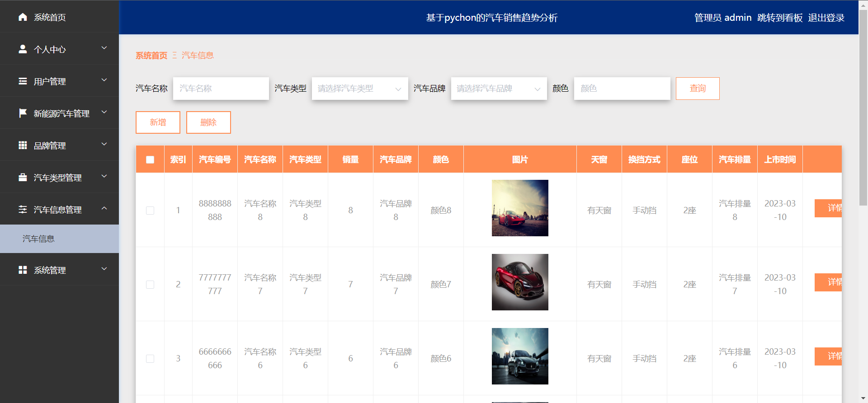
Task: Click the cell 颜色6
Action: pyautogui.click(x=441, y=358)
